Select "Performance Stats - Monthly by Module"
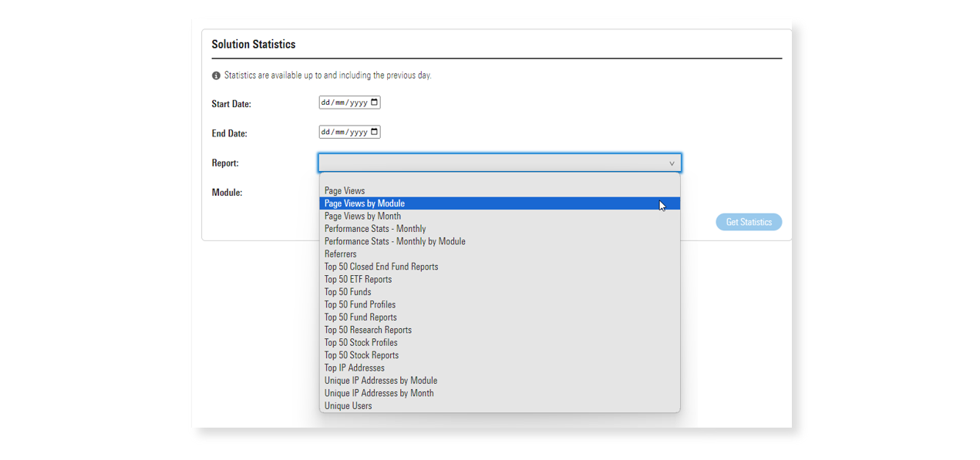This screenshot has width=980, height=460. [x=395, y=241]
